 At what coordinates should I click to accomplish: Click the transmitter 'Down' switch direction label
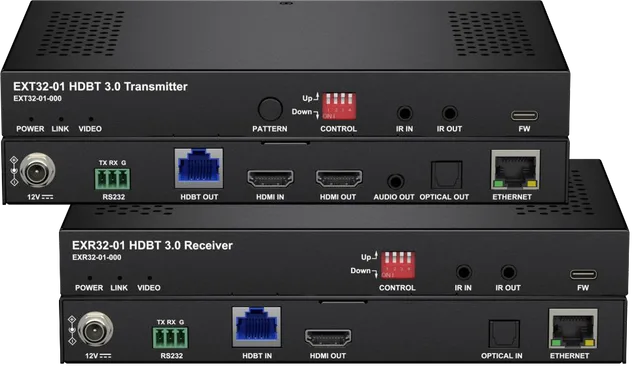[302, 111]
